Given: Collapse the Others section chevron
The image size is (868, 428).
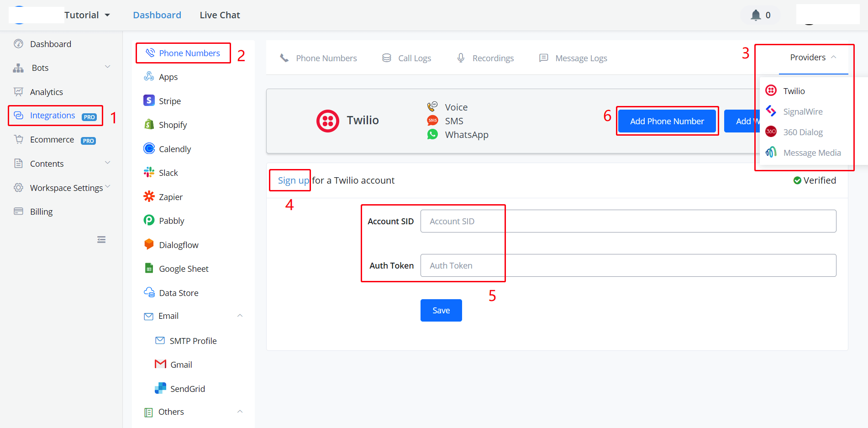Looking at the screenshot, I should (x=240, y=412).
